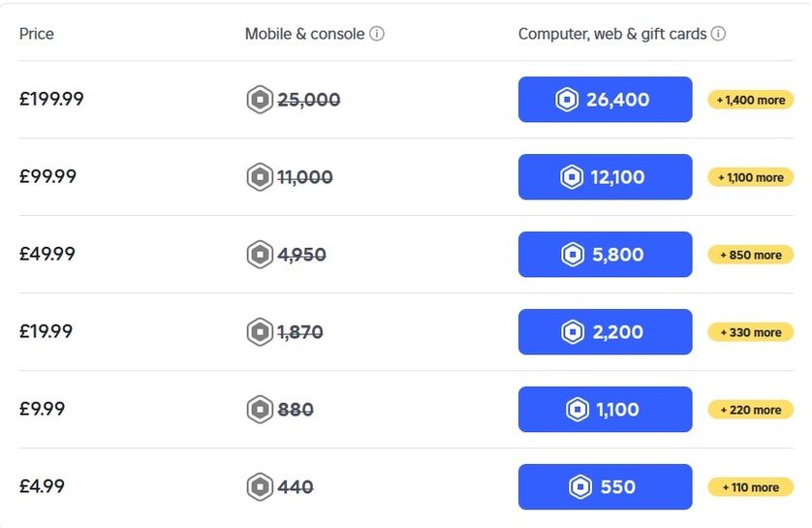Click the grey Robux icon beside 11,000
The image size is (812, 528).
[x=260, y=177]
